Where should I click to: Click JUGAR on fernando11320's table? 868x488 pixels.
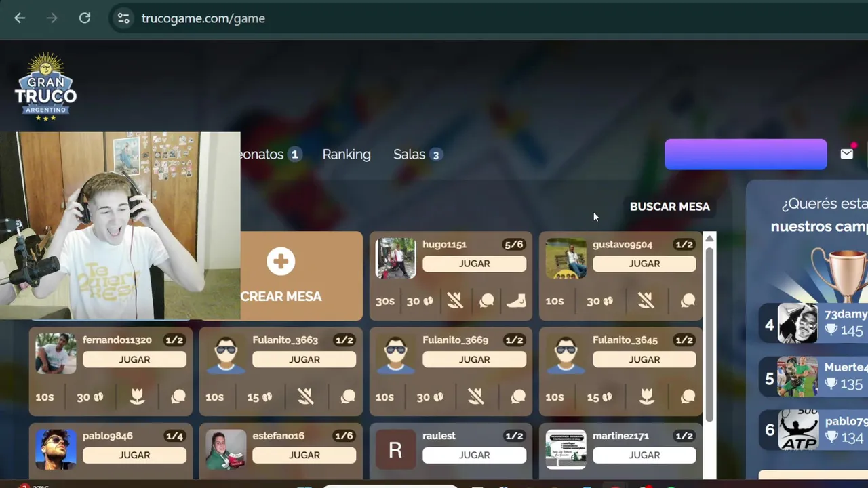click(134, 359)
